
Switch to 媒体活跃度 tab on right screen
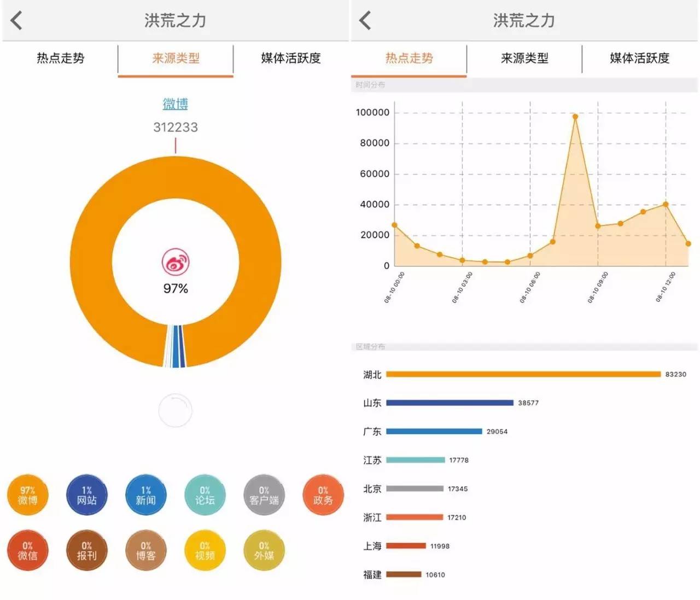pyautogui.click(x=640, y=58)
